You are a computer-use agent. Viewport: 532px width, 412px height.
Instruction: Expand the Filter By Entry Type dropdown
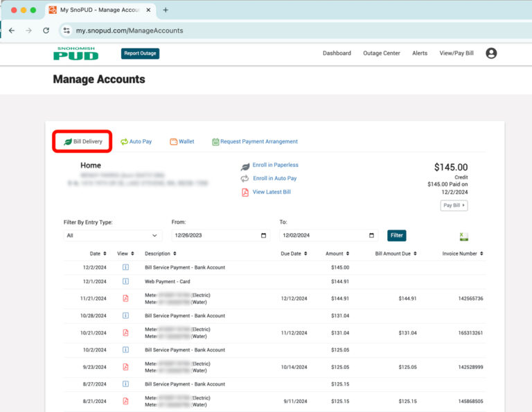coord(112,235)
